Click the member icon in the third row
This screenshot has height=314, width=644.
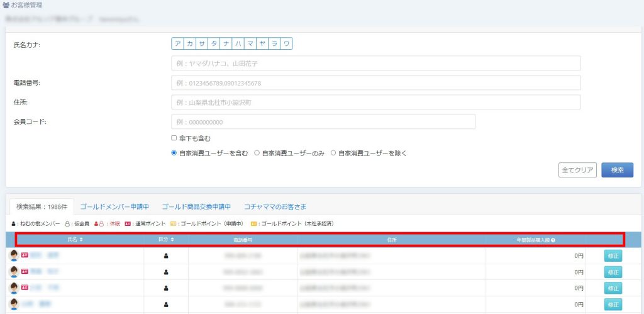click(166, 288)
